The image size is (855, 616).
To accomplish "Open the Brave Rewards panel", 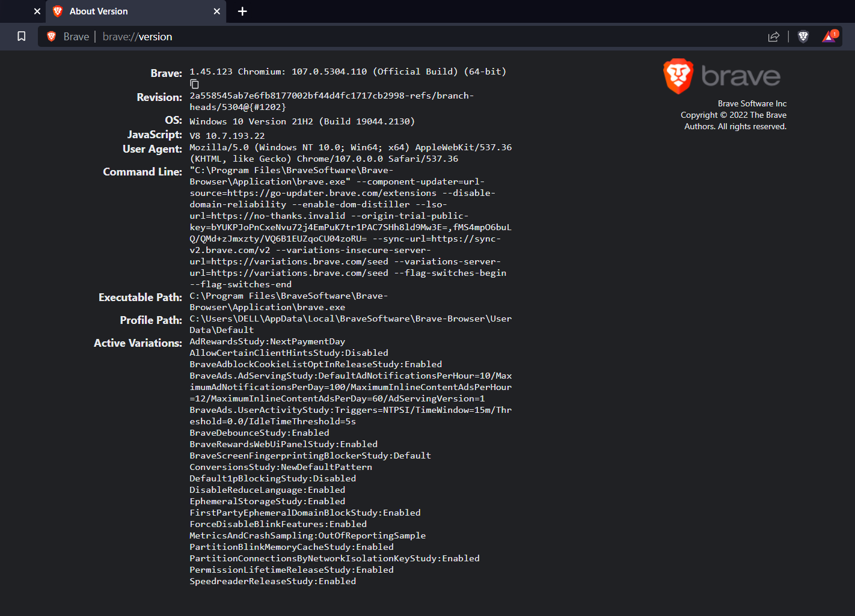I will pos(827,37).
